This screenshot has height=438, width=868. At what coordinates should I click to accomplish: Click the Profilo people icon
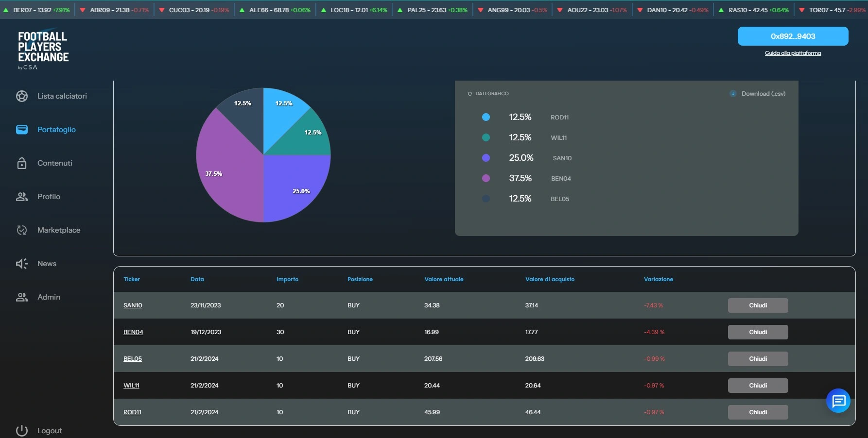(22, 197)
